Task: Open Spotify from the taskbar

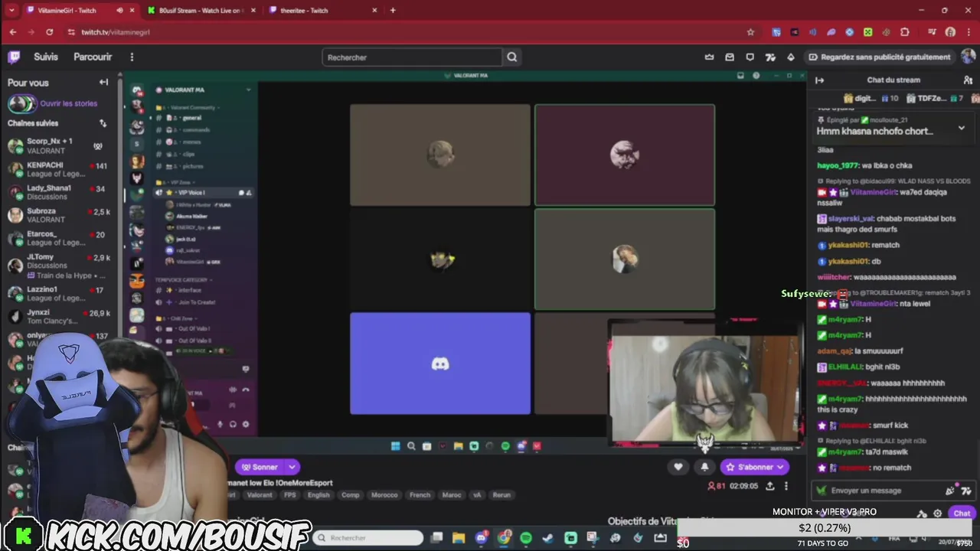Action: coord(526,538)
